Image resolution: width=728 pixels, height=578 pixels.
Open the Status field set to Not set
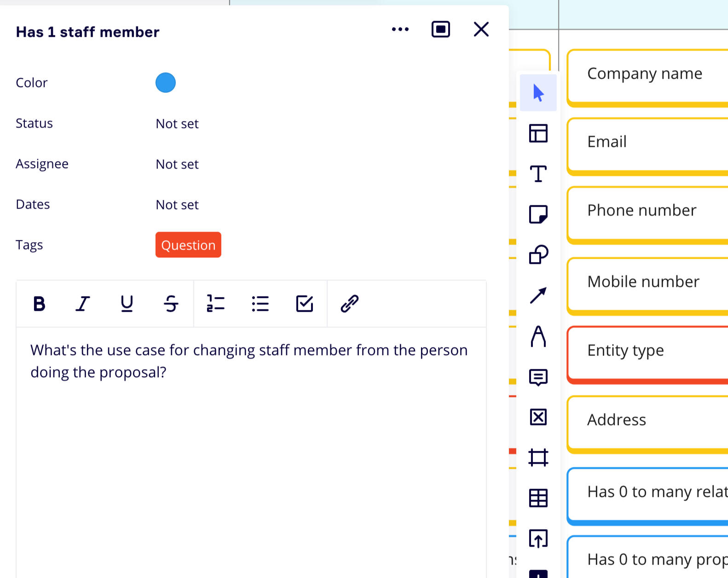(x=177, y=124)
